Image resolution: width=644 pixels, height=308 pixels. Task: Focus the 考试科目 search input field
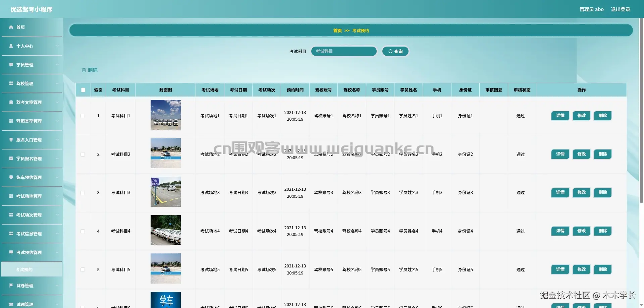pos(344,51)
